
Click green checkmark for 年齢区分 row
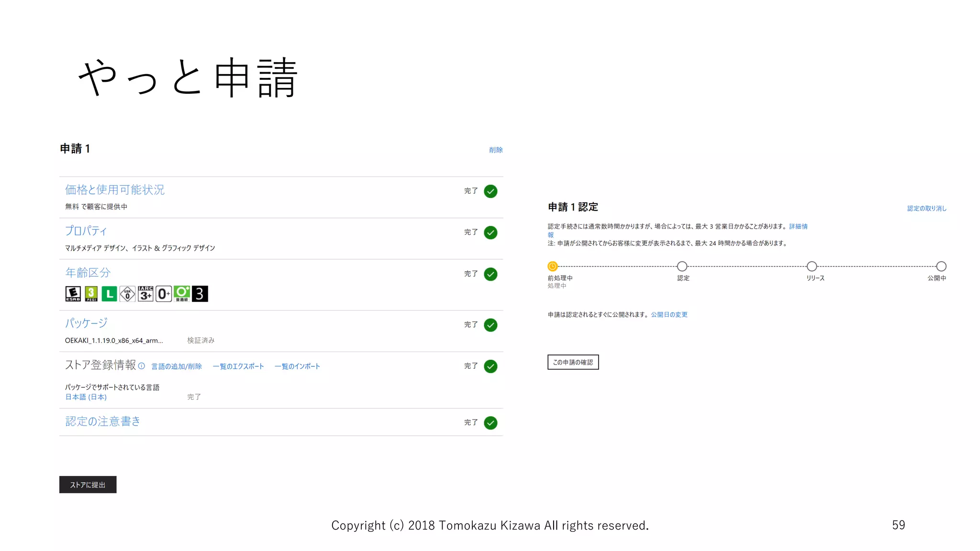point(490,274)
